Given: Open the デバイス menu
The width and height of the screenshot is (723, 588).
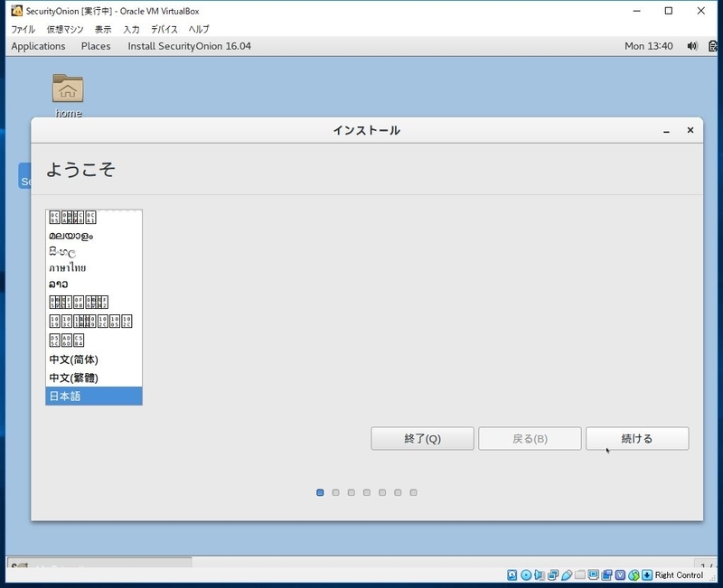Looking at the screenshot, I should (164, 30).
